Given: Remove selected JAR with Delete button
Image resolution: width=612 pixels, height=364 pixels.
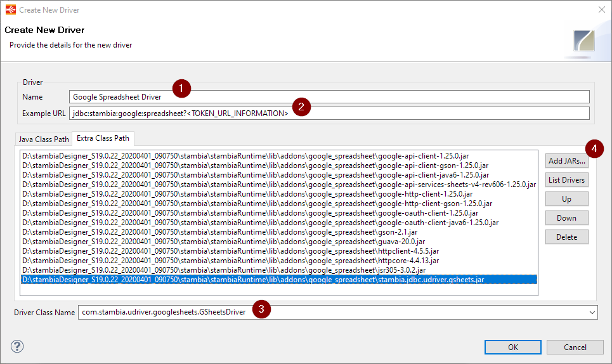Looking at the screenshot, I should [567, 237].
